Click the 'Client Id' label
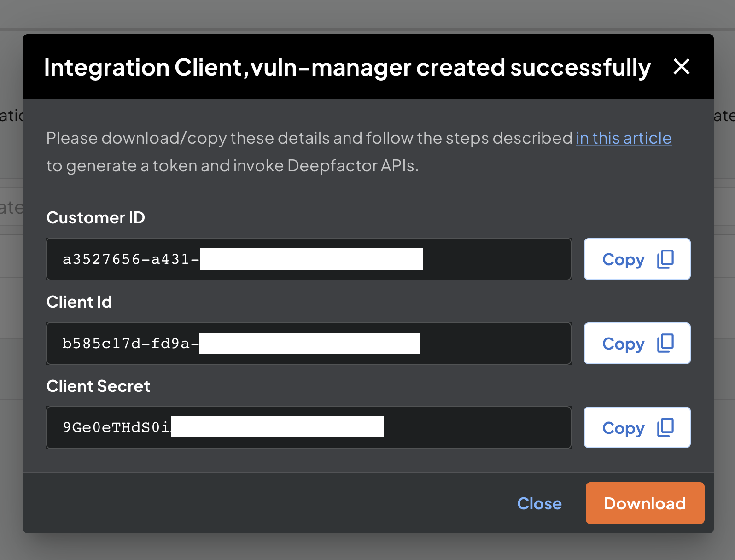Viewport: 735px width, 560px height. (79, 302)
